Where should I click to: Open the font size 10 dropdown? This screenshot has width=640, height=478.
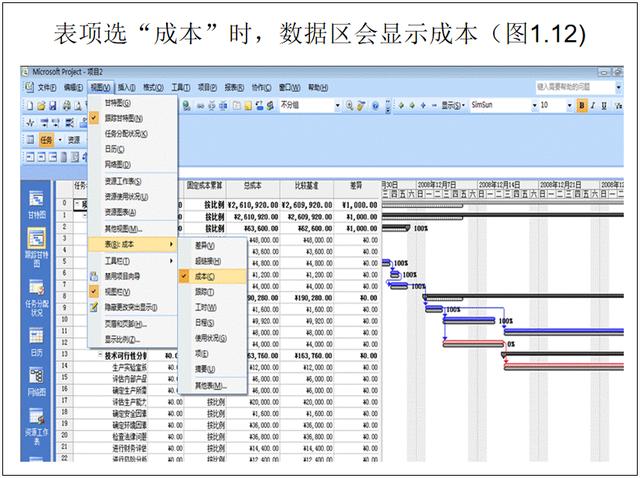pyautogui.click(x=569, y=106)
